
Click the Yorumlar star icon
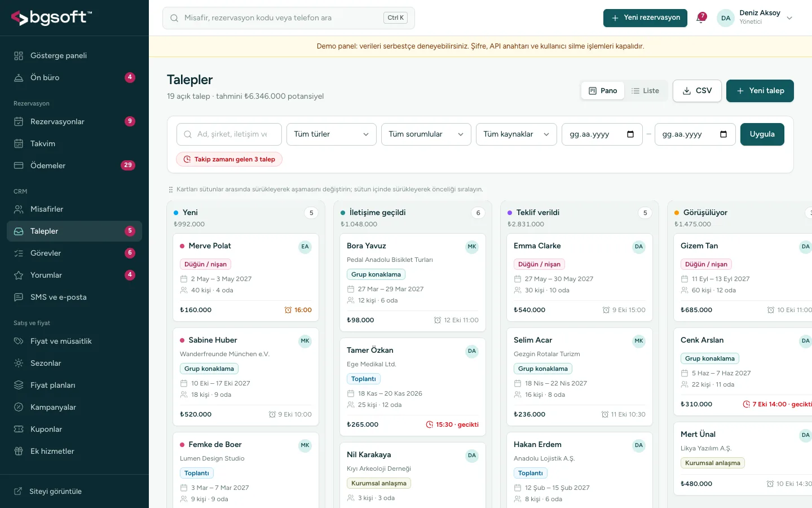point(19,275)
